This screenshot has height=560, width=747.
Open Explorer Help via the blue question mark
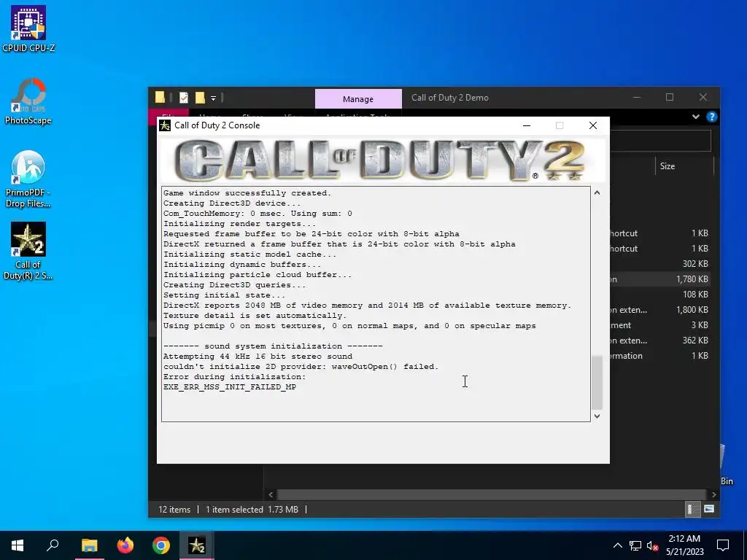tap(712, 117)
